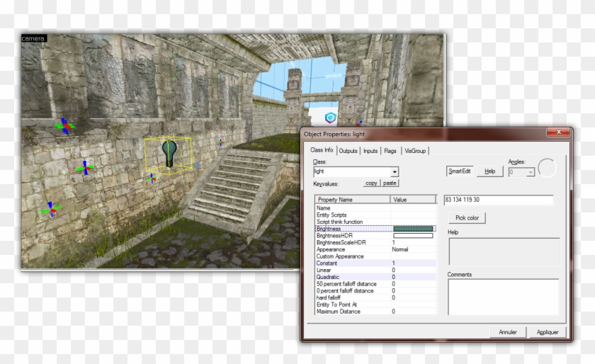Click the value field containing 83 134 119 30
The width and height of the screenshot is (595, 364).
(x=498, y=200)
